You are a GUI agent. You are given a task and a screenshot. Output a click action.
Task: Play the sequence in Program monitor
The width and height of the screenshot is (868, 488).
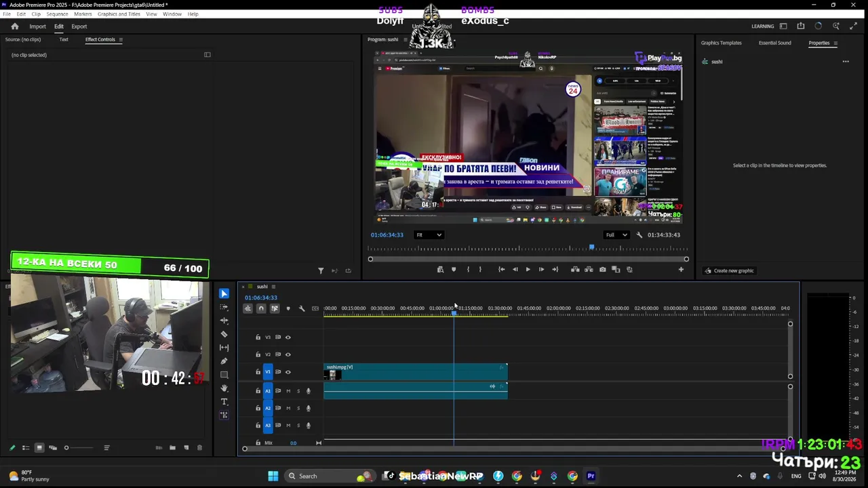528,270
